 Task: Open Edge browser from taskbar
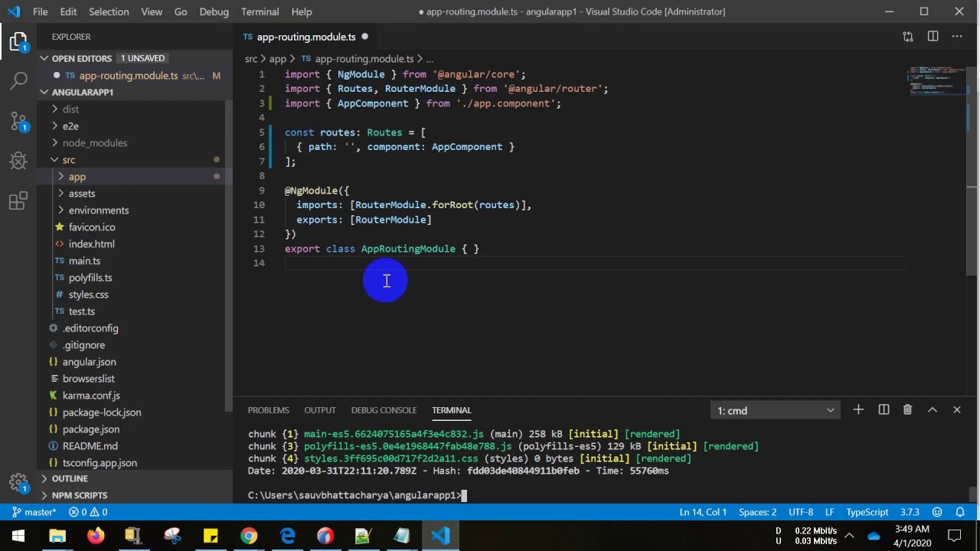point(287,536)
